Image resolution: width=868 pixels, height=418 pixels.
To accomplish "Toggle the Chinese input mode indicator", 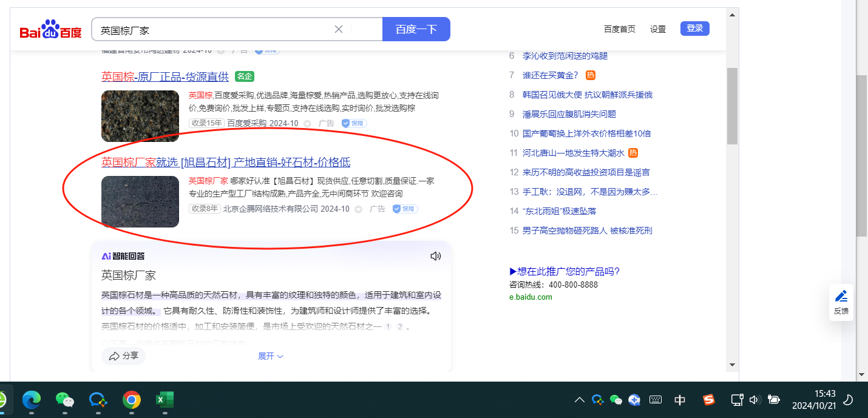I will click(x=680, y=400).
